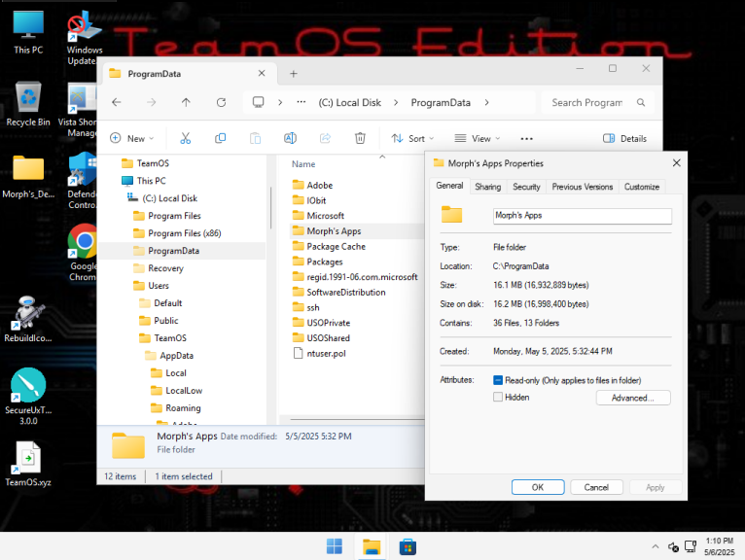Viewport: 745px width, 560px height.
Task: Toggle the Details pane button
Action: coord(624,138)
